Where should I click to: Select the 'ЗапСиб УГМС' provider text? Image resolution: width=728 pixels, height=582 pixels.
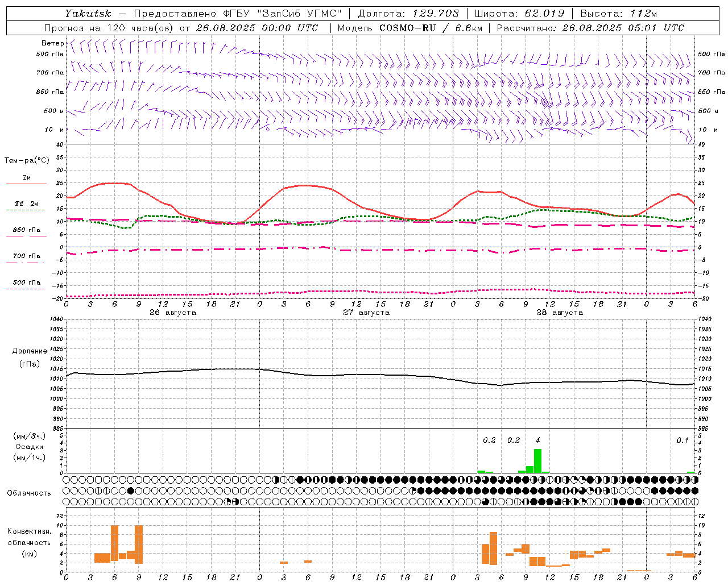point(299,14)
